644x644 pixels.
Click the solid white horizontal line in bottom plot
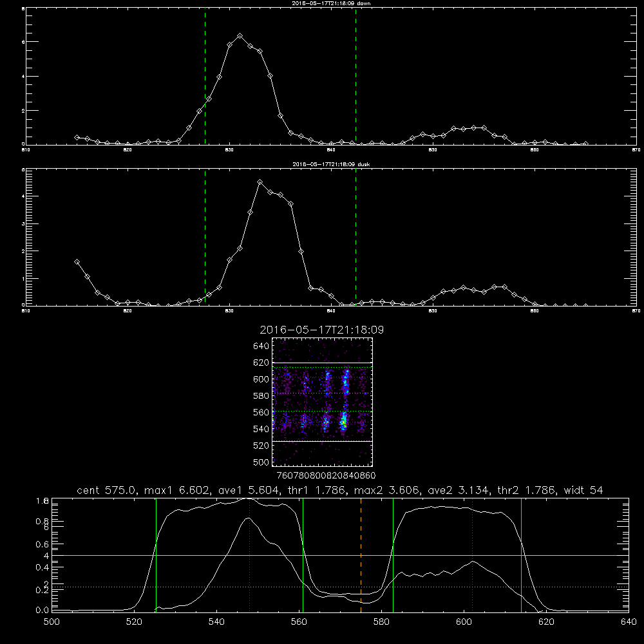[341, 555]
